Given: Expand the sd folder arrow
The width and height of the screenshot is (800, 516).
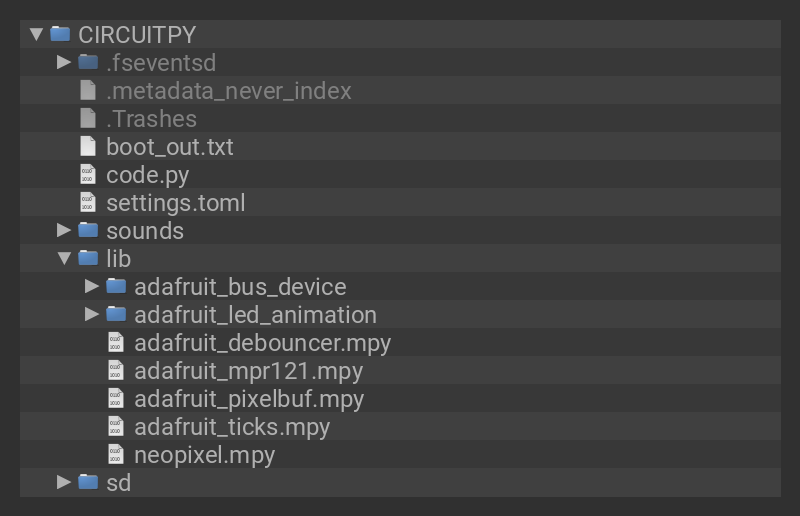Looking at the screenshot, I should pos(64,483).
